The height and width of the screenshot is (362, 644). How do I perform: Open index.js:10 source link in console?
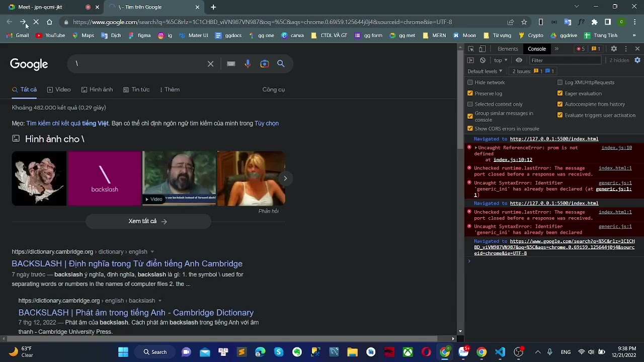(x=617, y=148)
